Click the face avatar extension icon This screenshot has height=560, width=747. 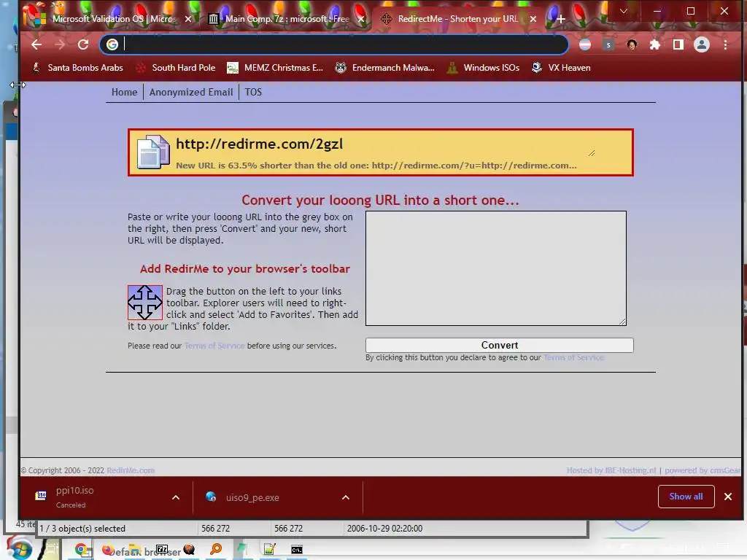coord(632,44)
